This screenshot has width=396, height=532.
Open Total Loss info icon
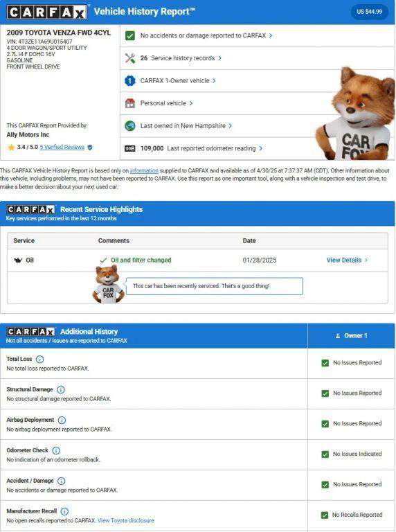click(39, 359)
